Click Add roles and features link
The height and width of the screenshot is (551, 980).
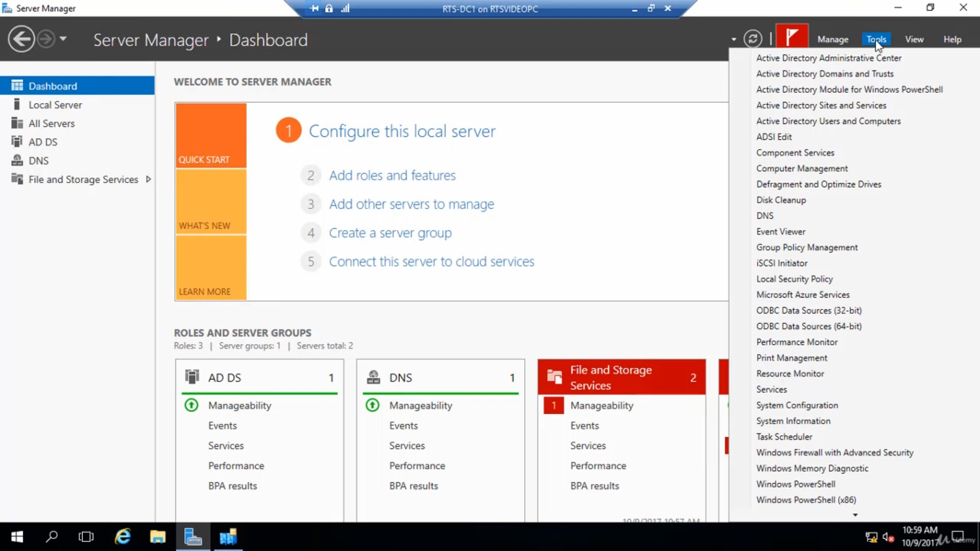(392, 176)
